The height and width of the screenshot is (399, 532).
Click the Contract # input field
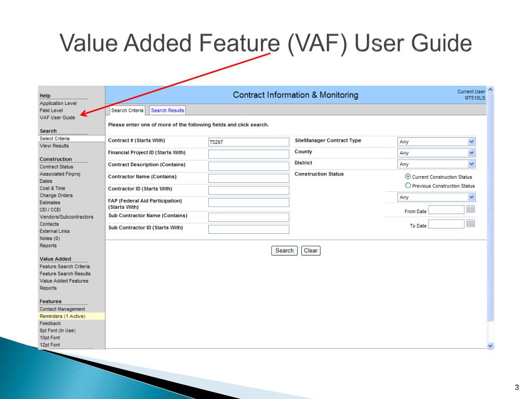click(x=249, y=142)
